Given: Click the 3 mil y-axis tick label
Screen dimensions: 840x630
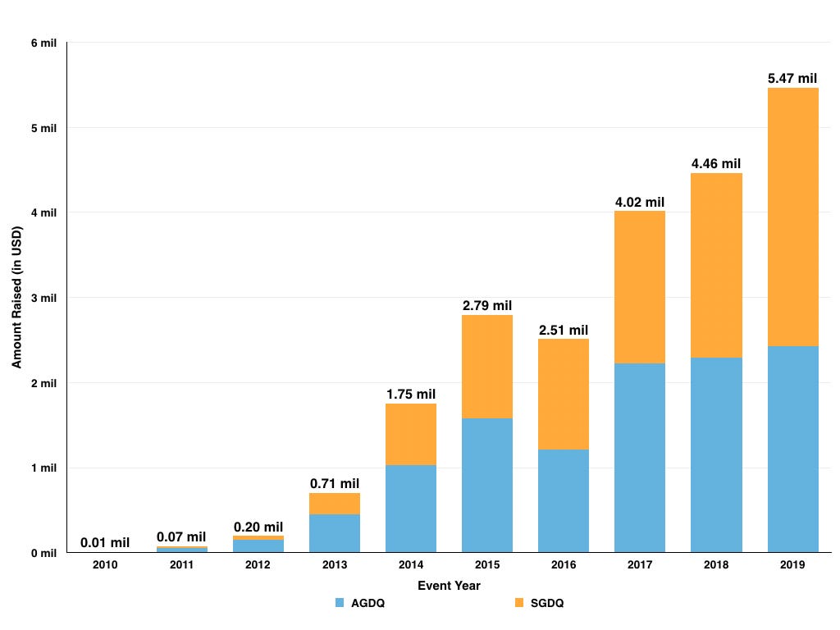Looking at the screenshot, I should tap(43, 299).
